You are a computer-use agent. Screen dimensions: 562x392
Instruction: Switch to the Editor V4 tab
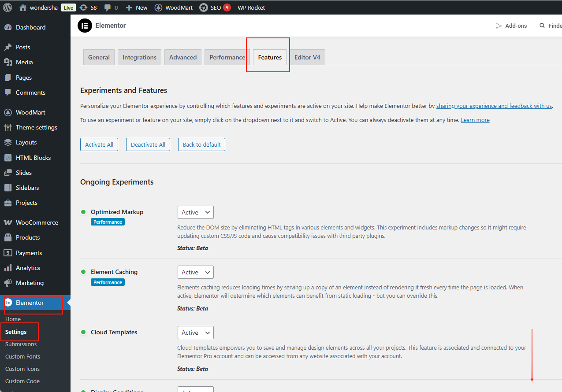click(307, 57)
